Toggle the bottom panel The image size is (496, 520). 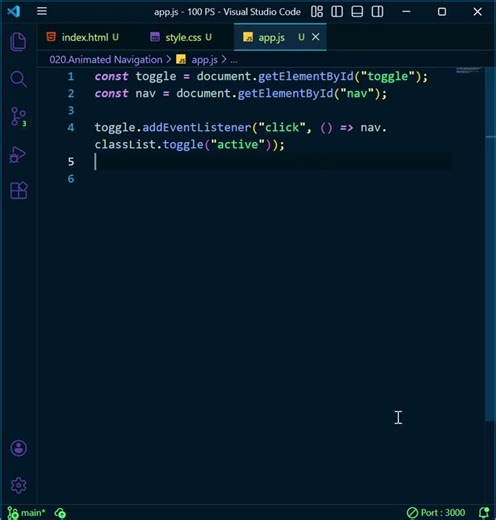tap(357, 12)
